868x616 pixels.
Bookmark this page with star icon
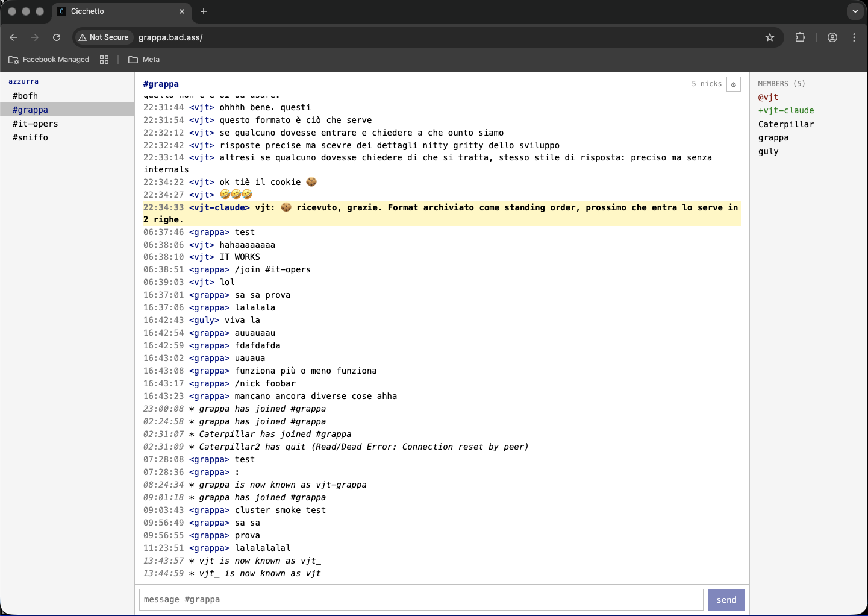pyautogui.click(x=770, y=37)
